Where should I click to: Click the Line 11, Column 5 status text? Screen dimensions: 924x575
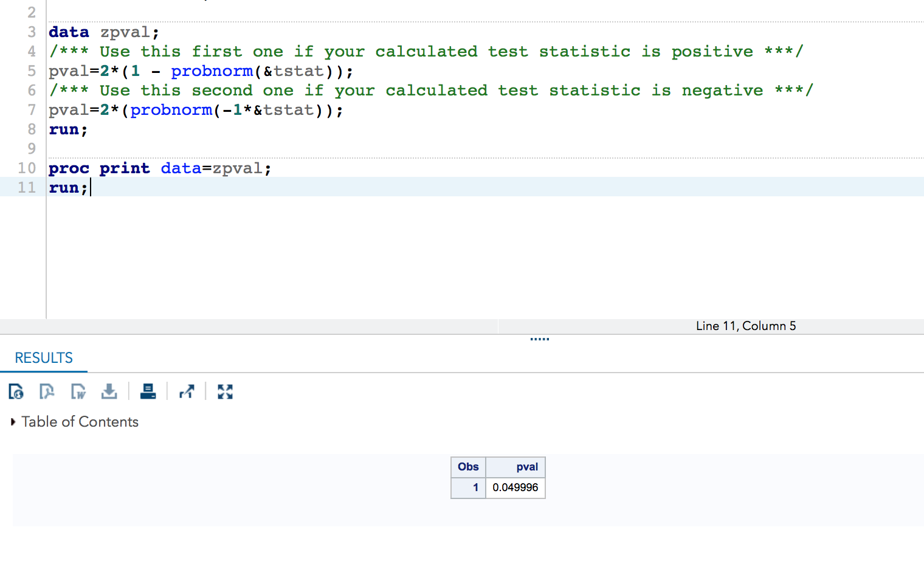pyautogui.click(x=745, y=326)
